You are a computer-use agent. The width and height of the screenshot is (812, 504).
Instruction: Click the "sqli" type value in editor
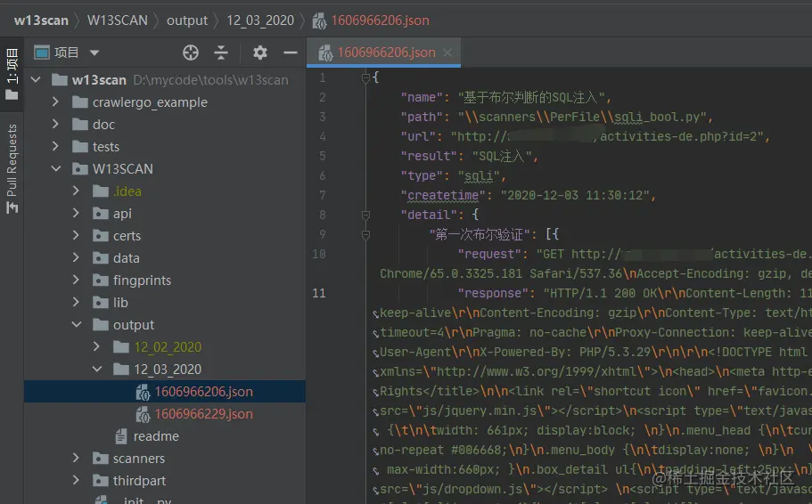(x=478, y=175)
